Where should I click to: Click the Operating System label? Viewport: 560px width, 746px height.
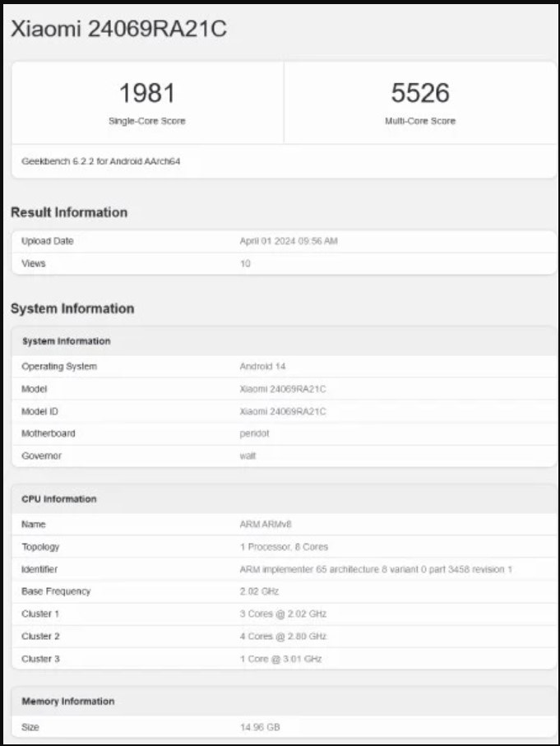(x=59, y=366)
